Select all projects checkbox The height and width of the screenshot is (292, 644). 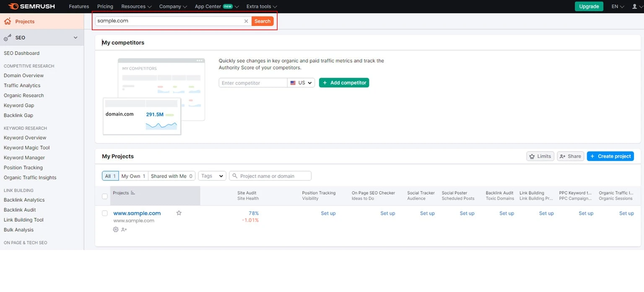(x=105, y=196)
